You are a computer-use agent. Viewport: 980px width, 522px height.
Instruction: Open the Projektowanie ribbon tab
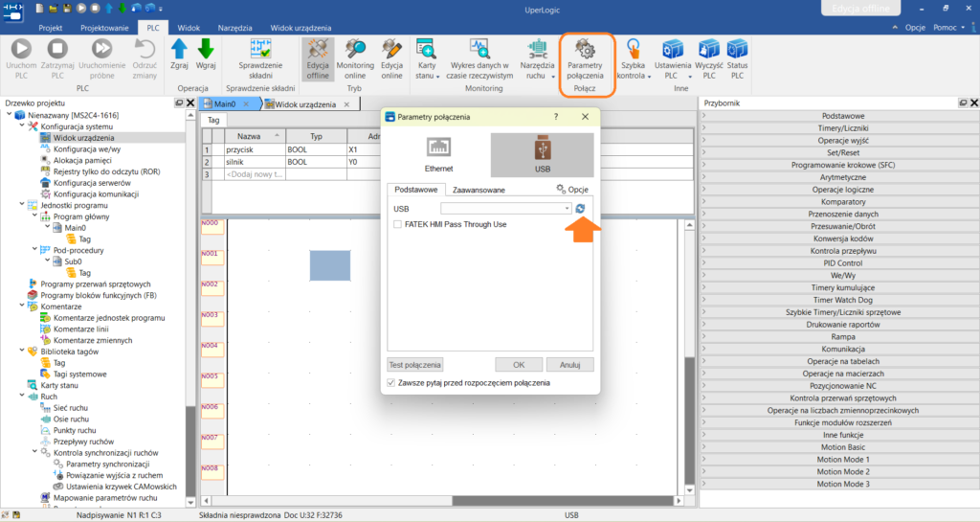pyautogui.click(x=104, y=28)
